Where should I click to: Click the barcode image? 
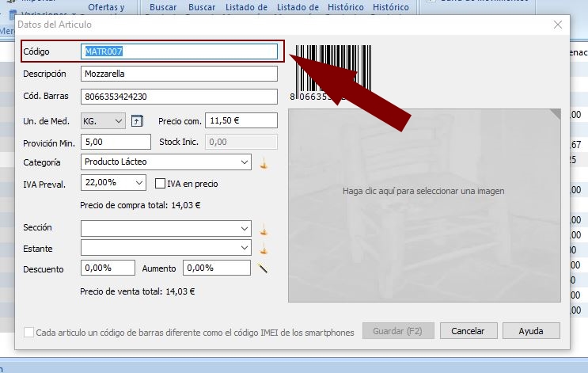point(332,73)
